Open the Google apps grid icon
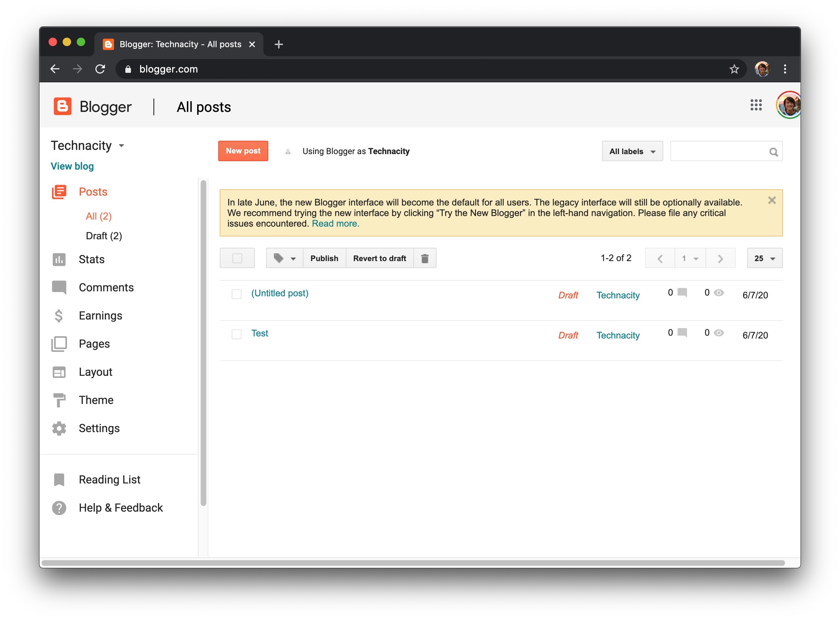The height and width of the screenshot is (620, 840). click(756, 106)
